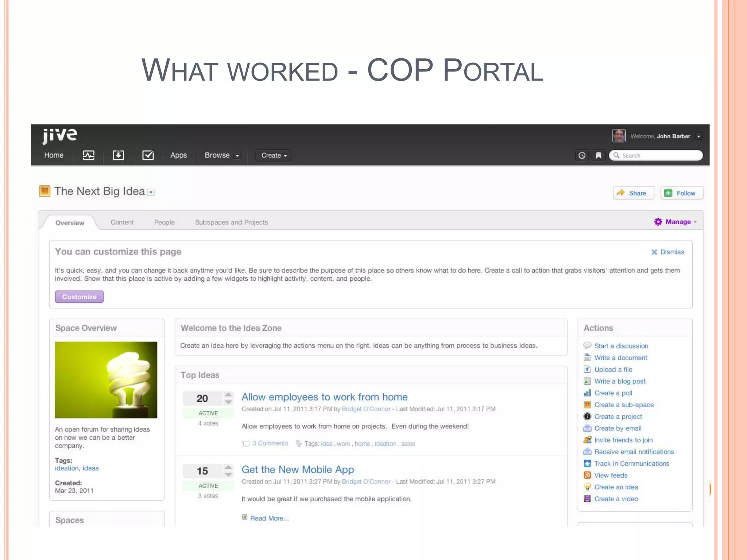Vote down the New Mobile App idea
This screenshot has height=560, width=747.
click(228, 475)
